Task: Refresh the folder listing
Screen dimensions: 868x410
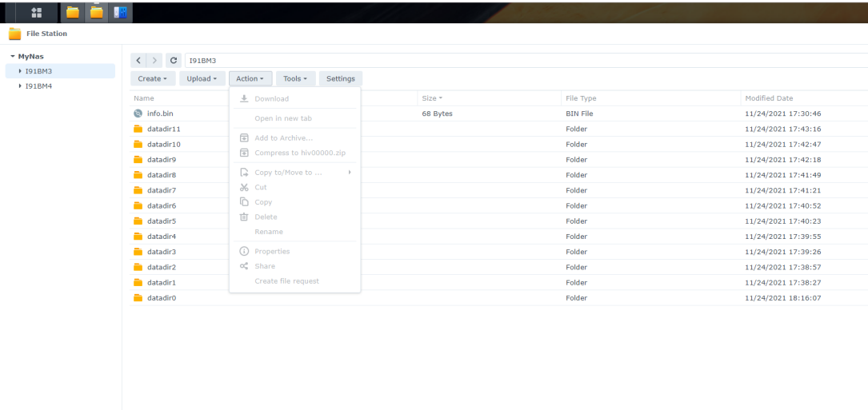Action: point(174,61)
